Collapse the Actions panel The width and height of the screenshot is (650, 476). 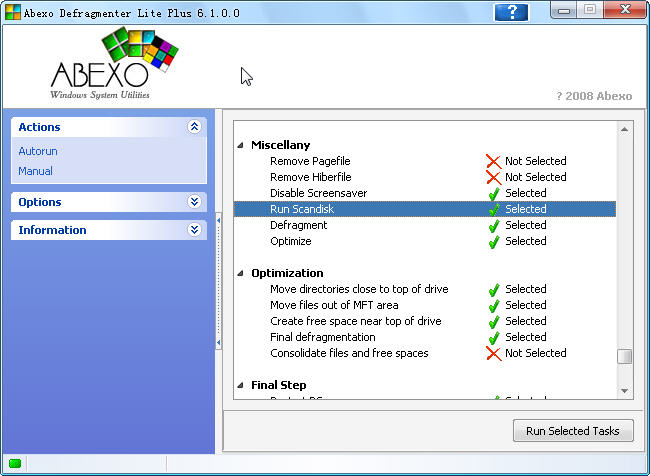point(194,127)
